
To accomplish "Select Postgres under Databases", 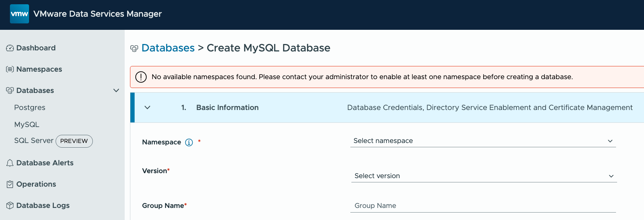I will pos(30,108).
